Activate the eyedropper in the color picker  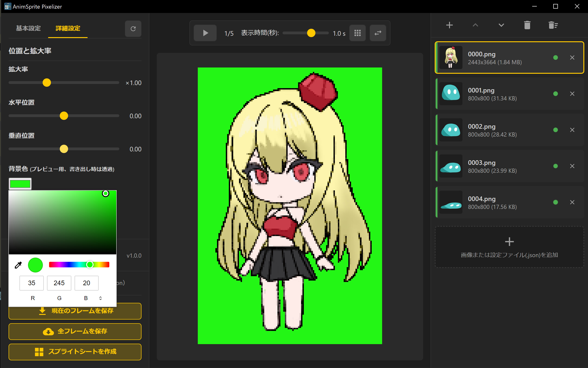point(18,265)
